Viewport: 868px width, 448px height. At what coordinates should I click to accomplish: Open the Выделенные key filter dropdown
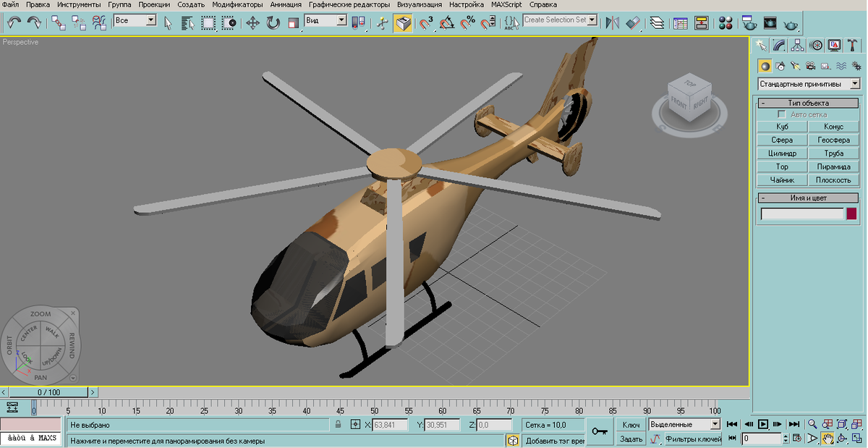point(685,424)
